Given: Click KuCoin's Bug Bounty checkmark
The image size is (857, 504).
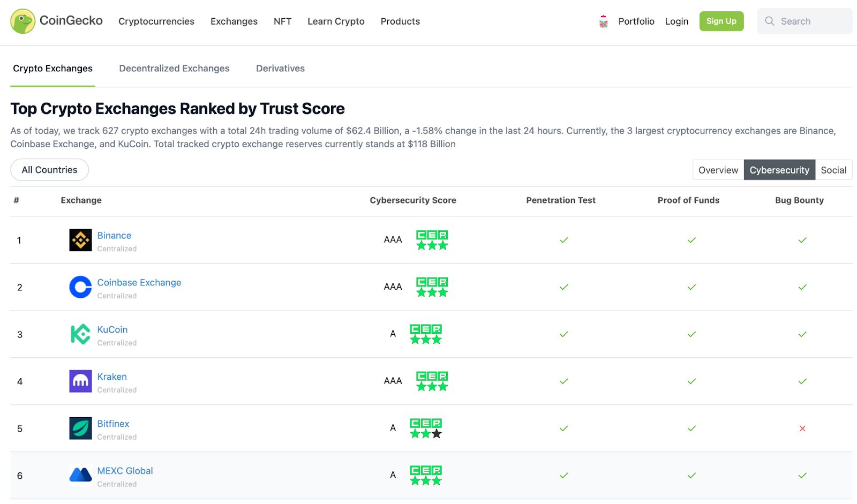Looking at the screenshot, I should (802, 334).
